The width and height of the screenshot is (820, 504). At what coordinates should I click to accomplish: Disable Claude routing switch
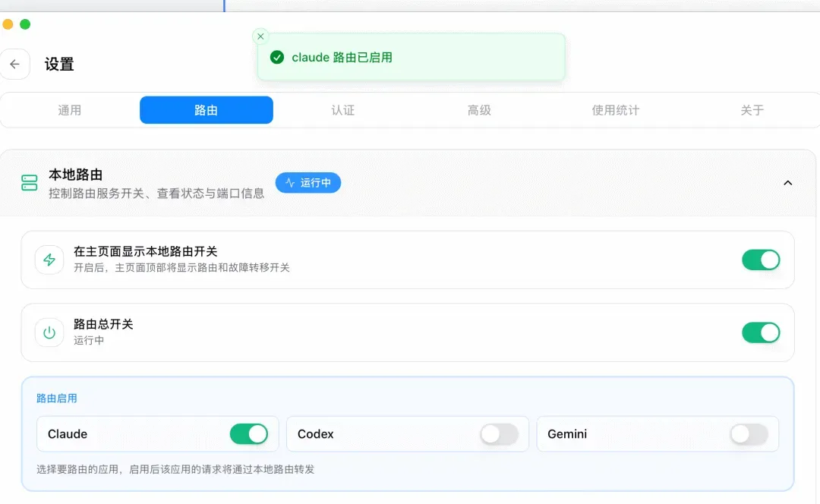pos(249,434)
